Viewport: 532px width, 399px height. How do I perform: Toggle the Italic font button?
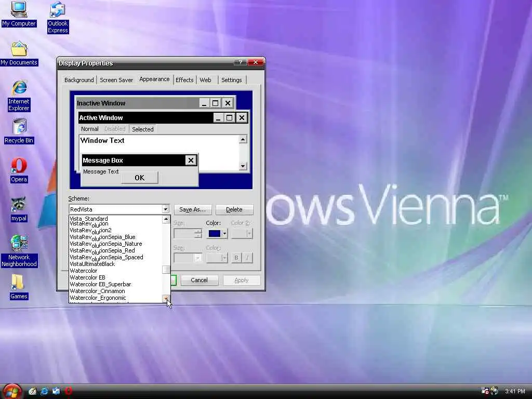(247, 258)
